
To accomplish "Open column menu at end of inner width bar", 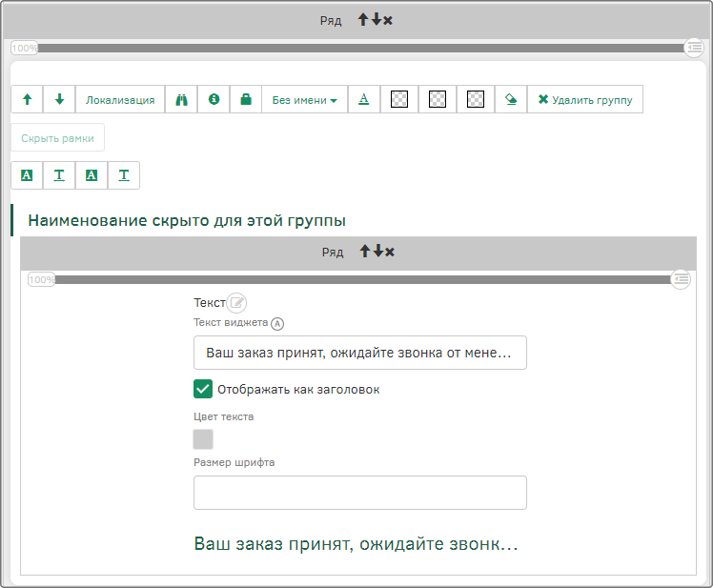I will tap(681, 279).
